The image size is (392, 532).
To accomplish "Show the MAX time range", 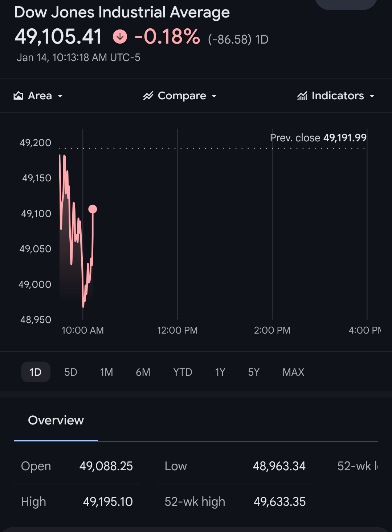I will point(293,372).
